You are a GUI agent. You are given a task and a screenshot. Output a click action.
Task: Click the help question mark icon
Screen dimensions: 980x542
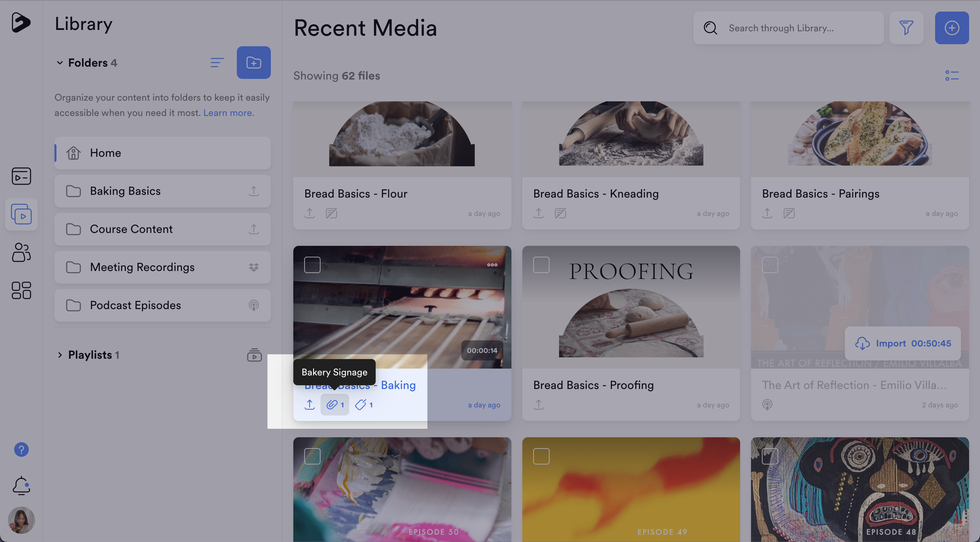click(21, 450)
